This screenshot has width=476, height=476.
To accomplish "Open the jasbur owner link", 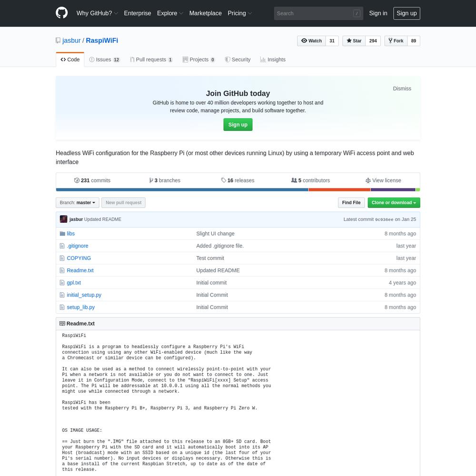I will 71,40.
